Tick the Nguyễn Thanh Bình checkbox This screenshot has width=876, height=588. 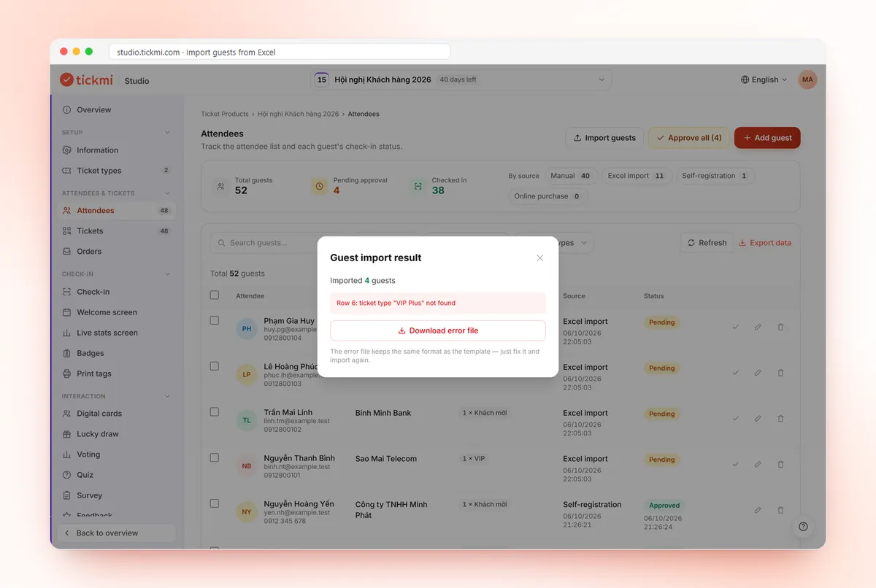point(215,458)
